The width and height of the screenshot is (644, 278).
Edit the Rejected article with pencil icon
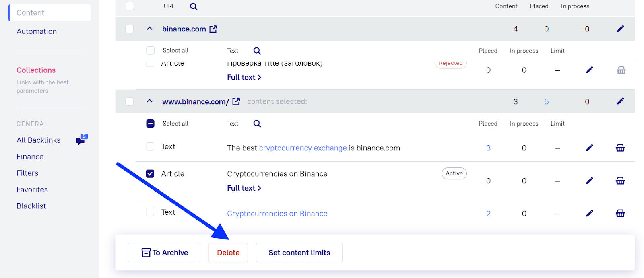pos(590,70)
